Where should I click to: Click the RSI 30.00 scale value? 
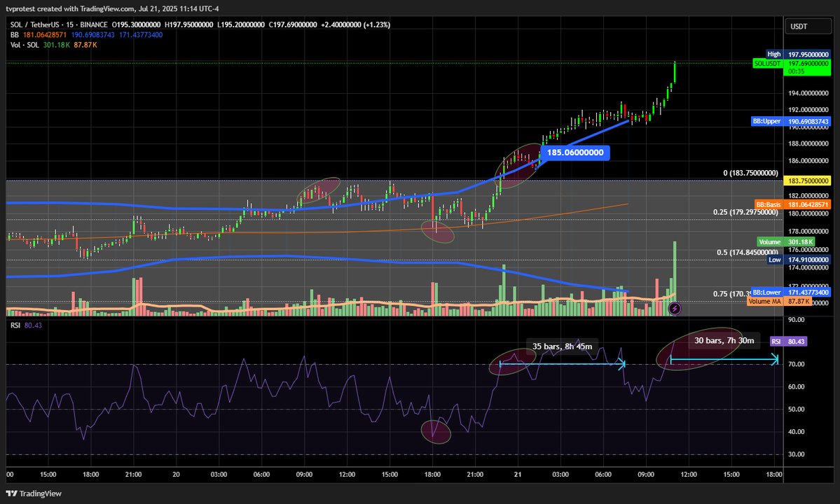[796, 454]
